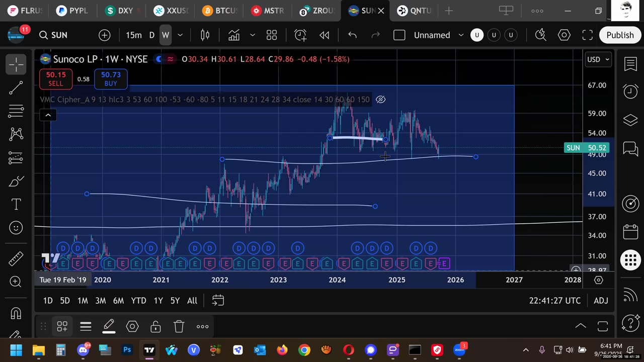The width and height of the screenshot is (644, 362).
Task: Activate the zoom in tool
Action: pyautogui.click(x=16, y=282)
